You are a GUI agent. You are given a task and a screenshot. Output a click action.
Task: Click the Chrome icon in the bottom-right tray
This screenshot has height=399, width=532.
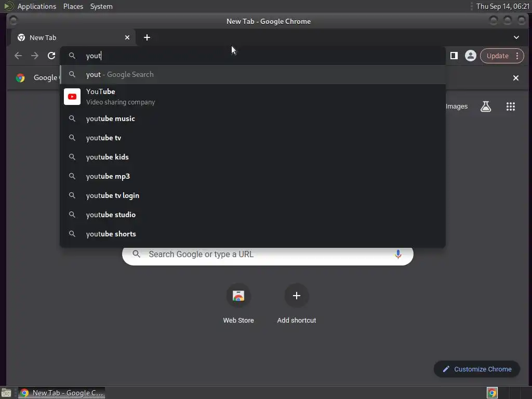click(x=492, y=393)
